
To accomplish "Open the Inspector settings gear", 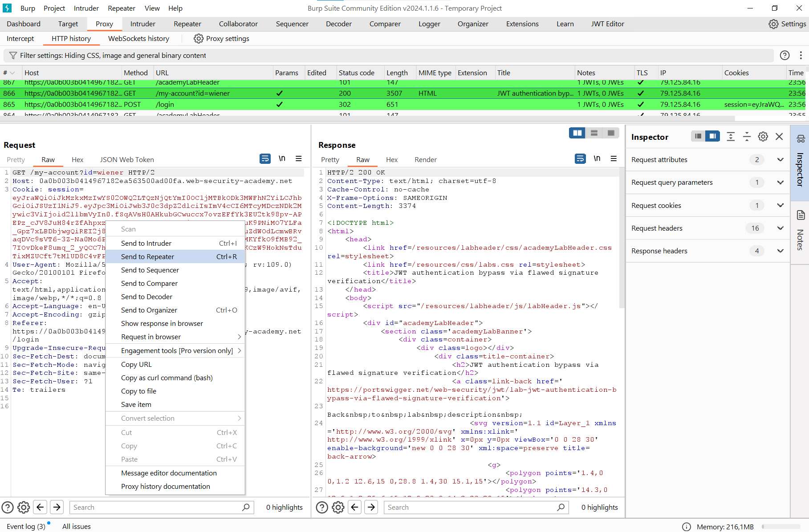I will click(763, 137).
